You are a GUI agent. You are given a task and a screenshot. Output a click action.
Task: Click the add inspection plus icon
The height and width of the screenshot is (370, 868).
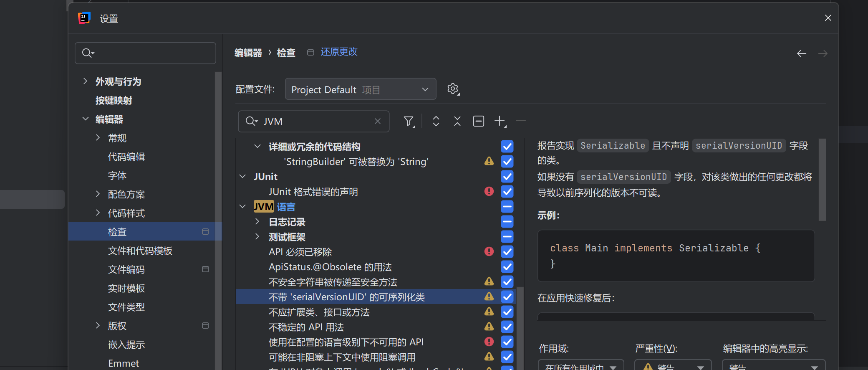pos(500,121)
